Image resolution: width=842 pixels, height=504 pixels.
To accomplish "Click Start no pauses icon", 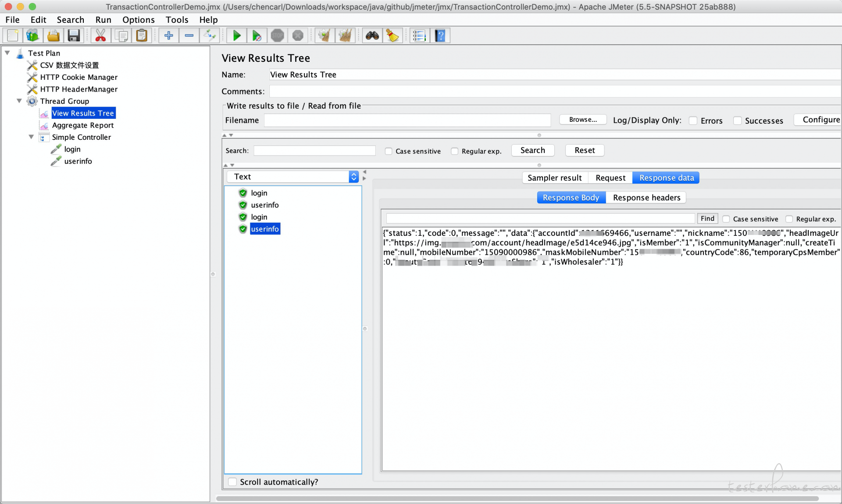I will pos(257,35).
